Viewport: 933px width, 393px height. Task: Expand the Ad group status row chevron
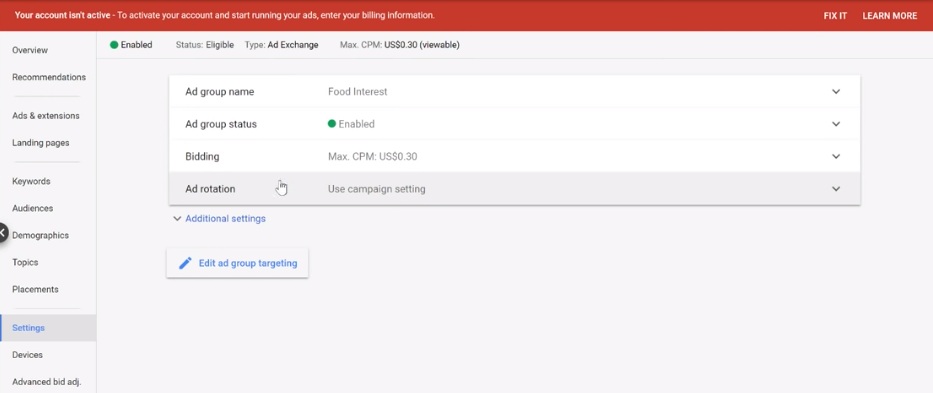click(836, 124)
